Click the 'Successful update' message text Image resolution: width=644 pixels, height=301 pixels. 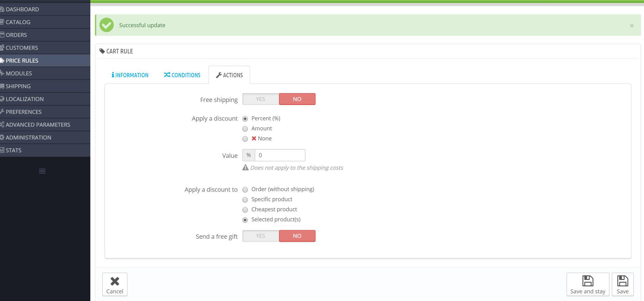[x=142, y=25]
